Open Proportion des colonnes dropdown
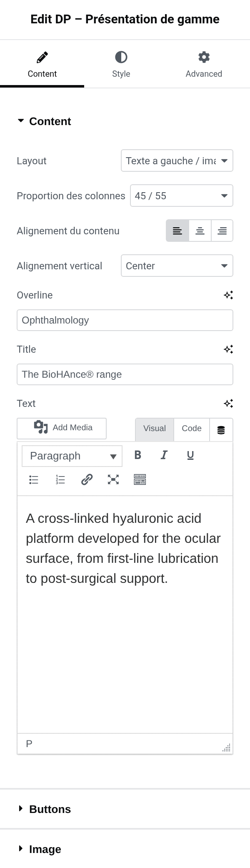The width and height of the screenshot is (250, 868). 181,196
